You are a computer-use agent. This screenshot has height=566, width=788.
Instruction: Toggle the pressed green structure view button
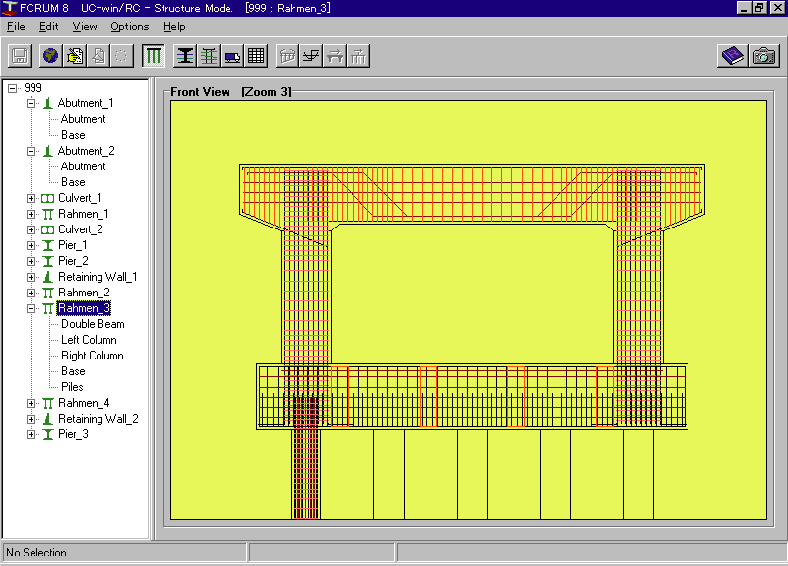[153, 56]
